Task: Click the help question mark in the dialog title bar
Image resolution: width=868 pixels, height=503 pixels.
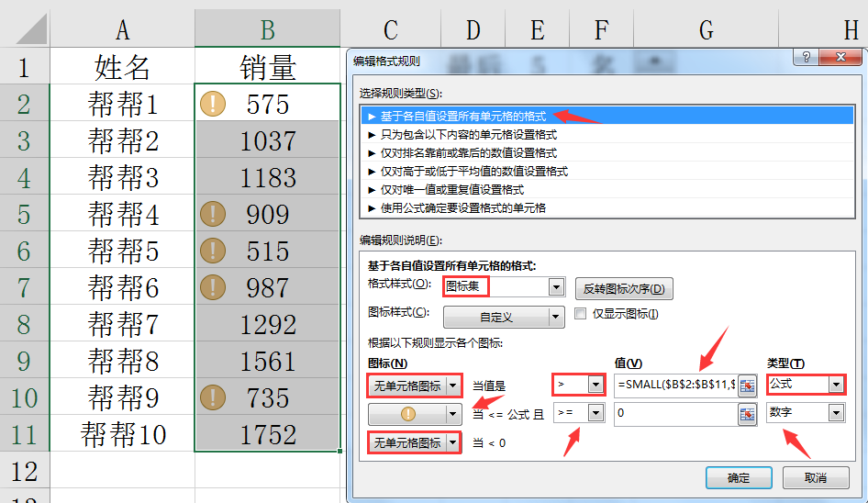Action: point(806,57)
